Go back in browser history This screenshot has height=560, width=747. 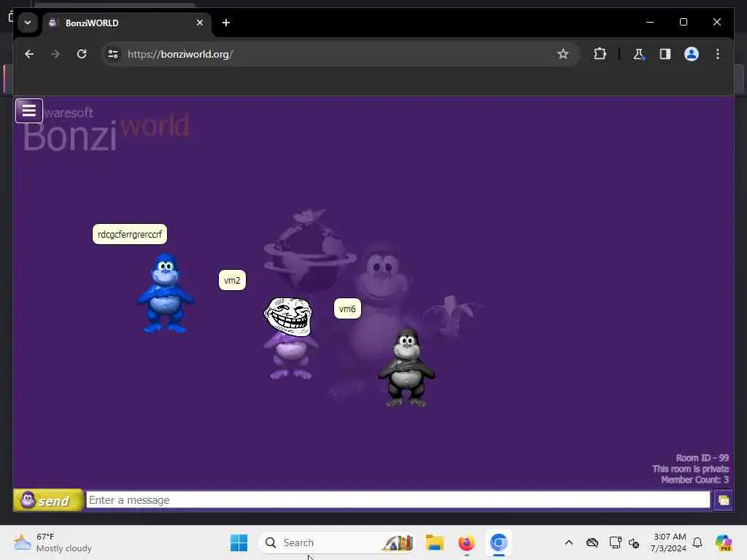click(x=29, y=54)
